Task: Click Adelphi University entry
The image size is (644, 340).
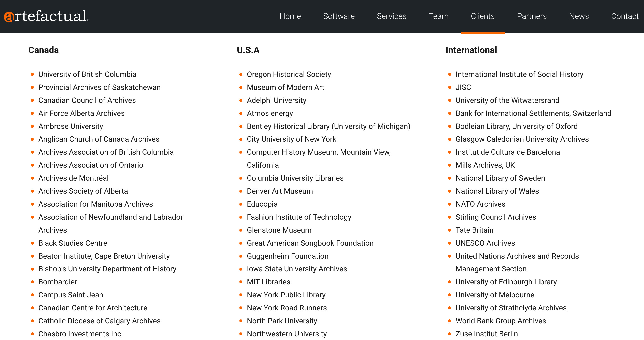Action: click(x=277, y=100)
